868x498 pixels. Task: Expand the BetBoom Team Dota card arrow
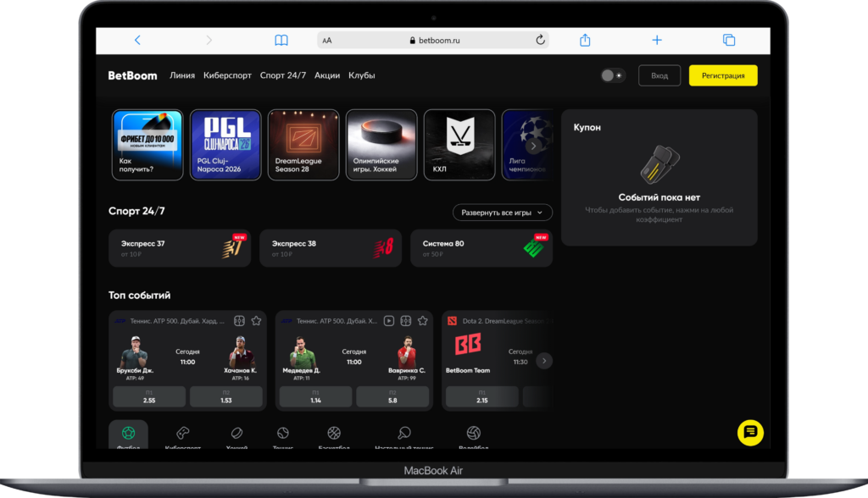543,361
